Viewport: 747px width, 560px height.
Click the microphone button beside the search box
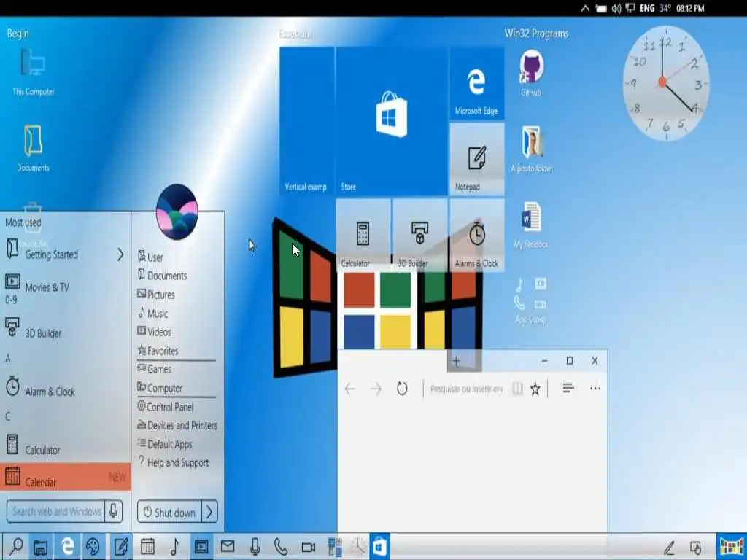coord(113,512)
